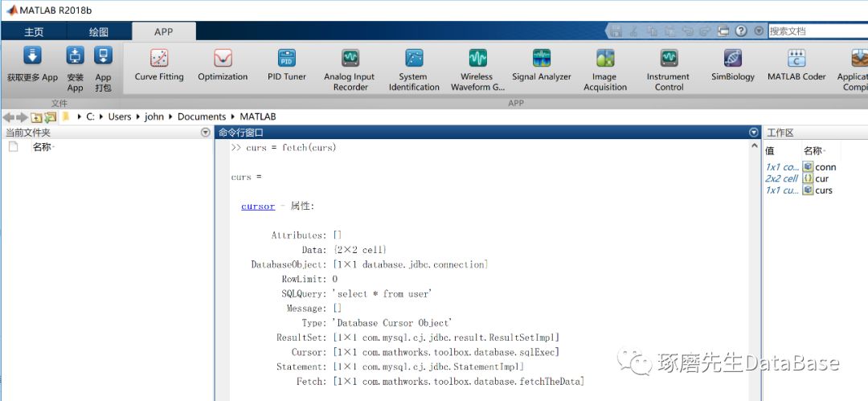Click the '2x2 cell' value of cur
Screen dimensions: 868x401
point(782,178)
